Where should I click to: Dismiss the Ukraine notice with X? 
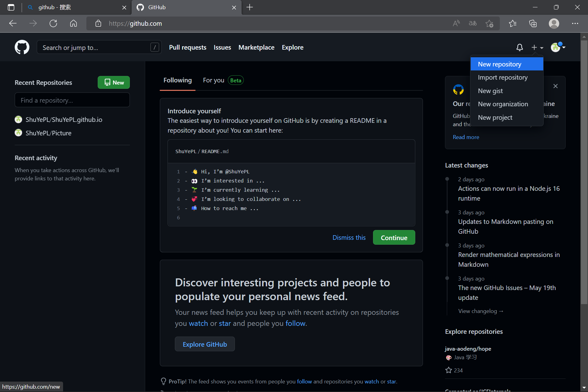(555, 86)
